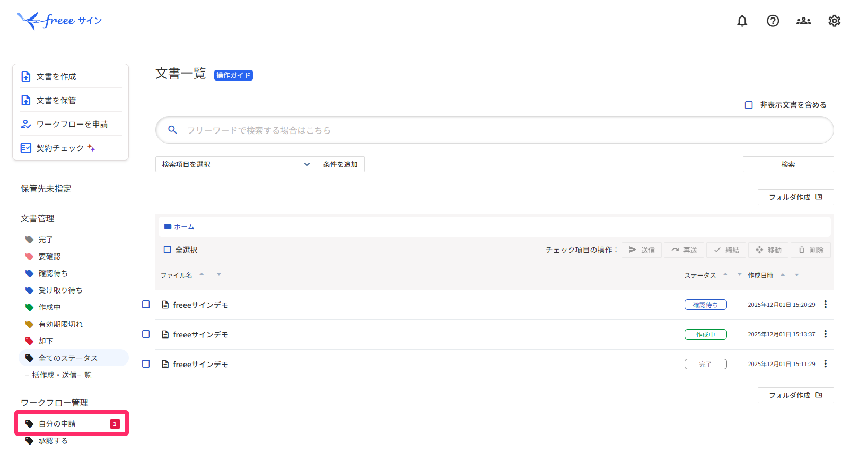Viewport: 868px width, 453px height.
Task: Click date text 2025年12月01日 15:11:29
Action: [782, 364]
